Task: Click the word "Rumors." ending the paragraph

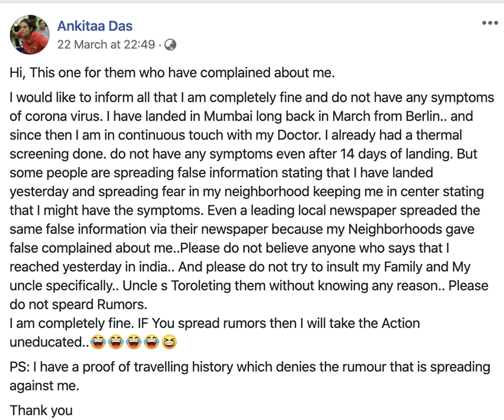Action: point(125,304)
